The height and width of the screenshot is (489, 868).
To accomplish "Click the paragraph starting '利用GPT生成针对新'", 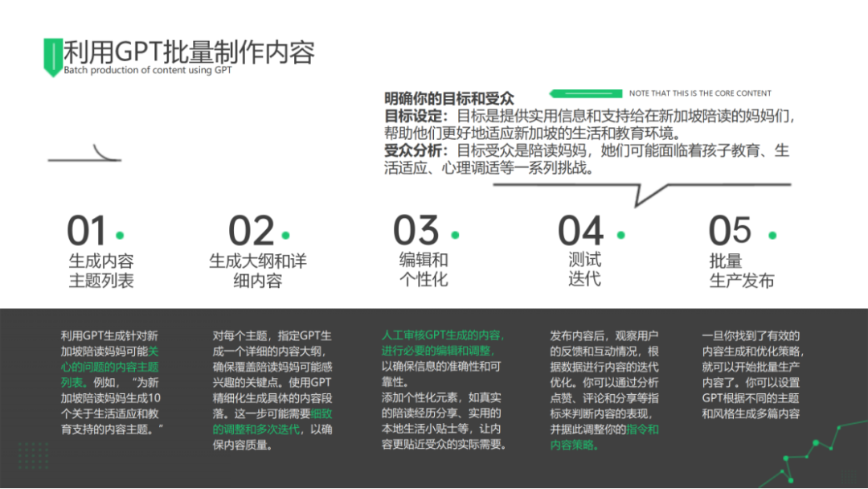I will point(113,382).
